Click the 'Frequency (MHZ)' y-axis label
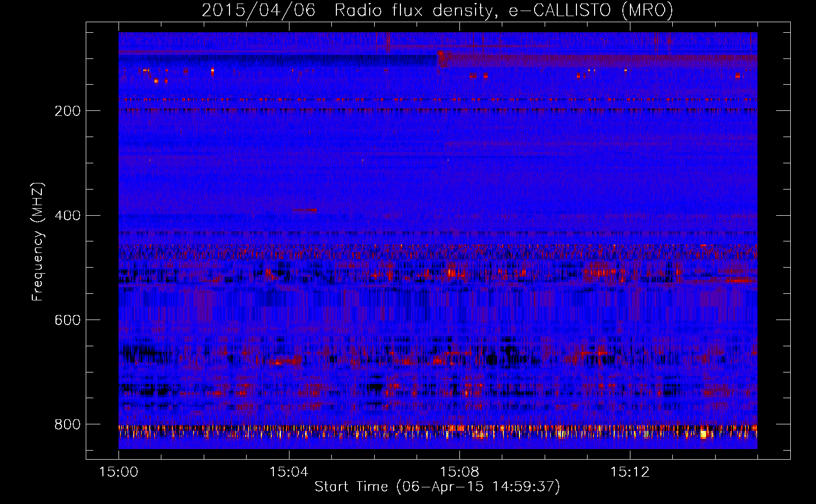 [38, 241]
